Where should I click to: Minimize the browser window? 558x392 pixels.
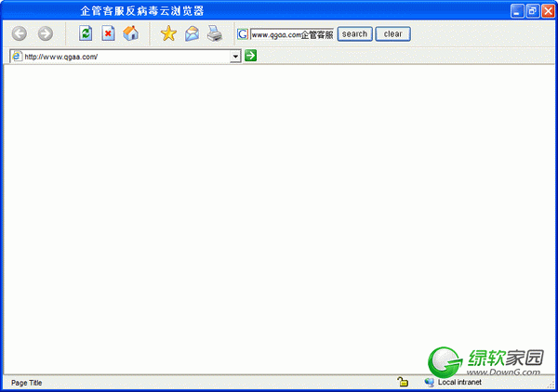(x=517, y=11)
